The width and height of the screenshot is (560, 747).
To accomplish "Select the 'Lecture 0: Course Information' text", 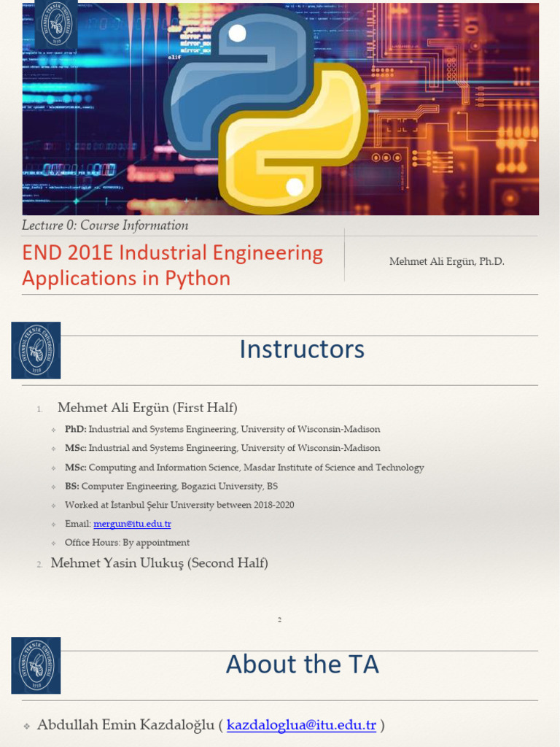I will (x=105, y=225).
